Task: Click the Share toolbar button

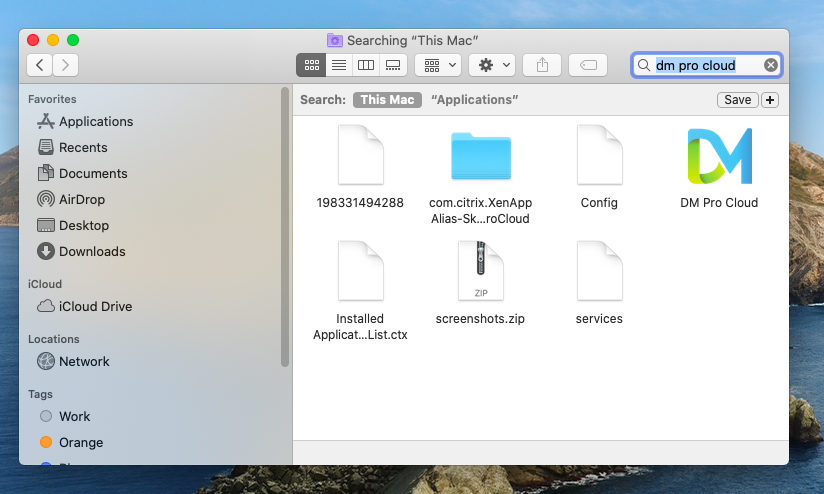Action: 542,65
